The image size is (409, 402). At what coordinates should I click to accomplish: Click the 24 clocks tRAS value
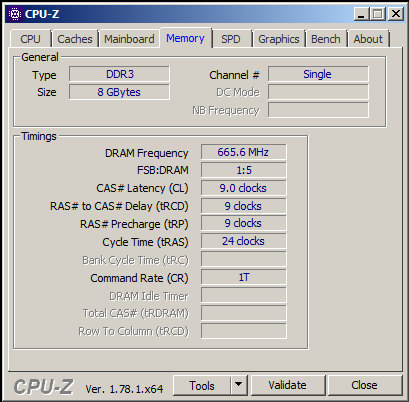pyautogui.click(x=244, y=241)
